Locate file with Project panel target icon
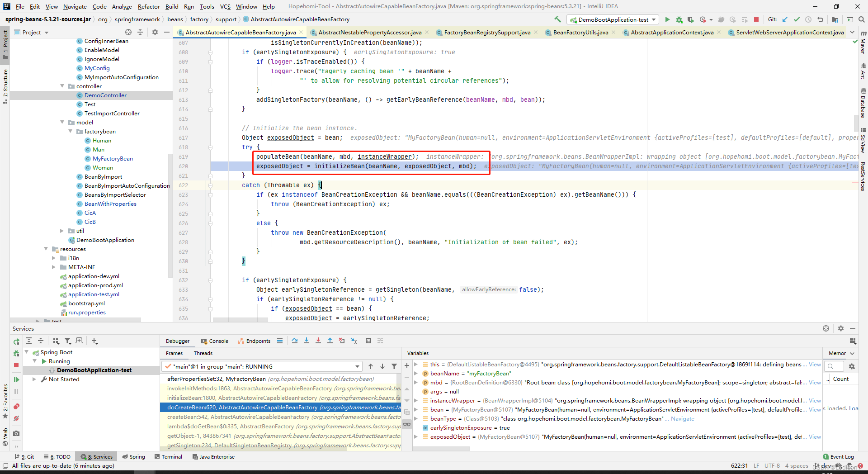This screenshot has width=868, height=474. (128, 32)
